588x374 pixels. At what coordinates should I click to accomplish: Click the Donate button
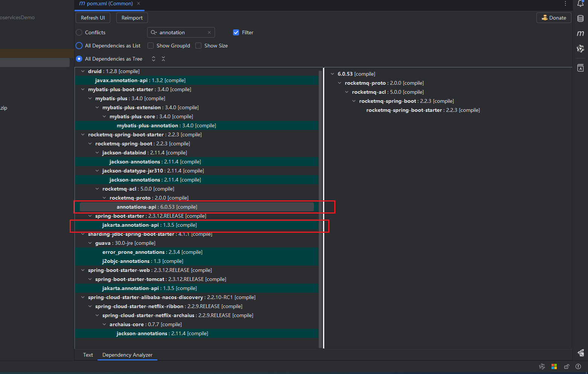(x=554, y=18)
